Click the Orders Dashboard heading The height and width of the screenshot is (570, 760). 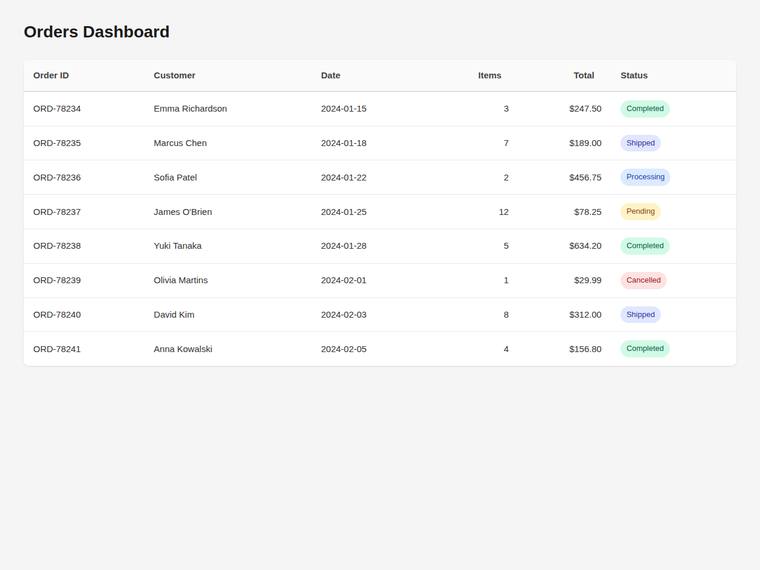pyautogui.click(x=96, y=32)
